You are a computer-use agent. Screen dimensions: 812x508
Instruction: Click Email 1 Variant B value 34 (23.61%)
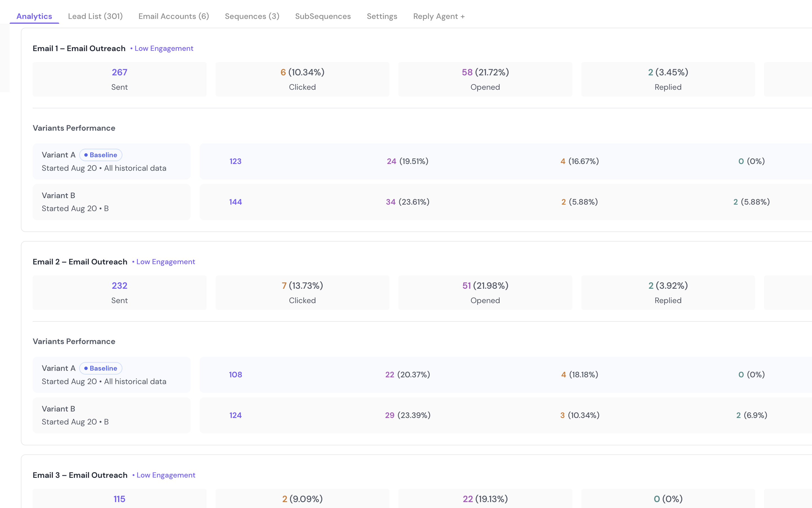408,202
